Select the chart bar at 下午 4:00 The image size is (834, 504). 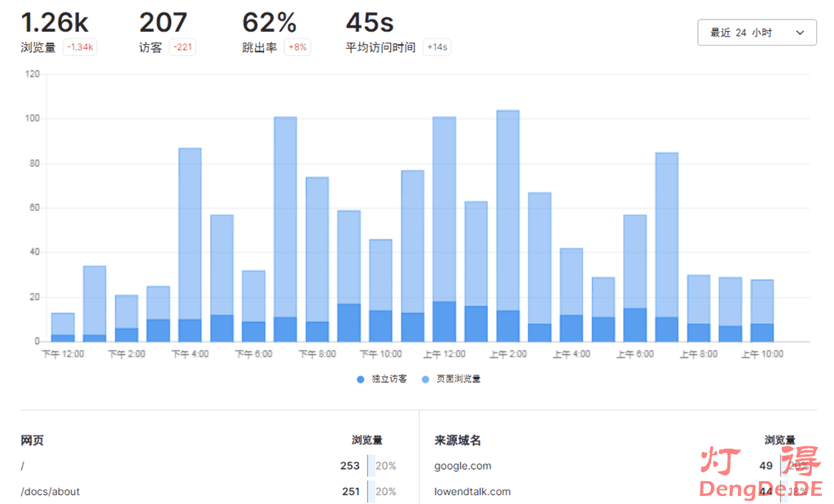point(190,244)
